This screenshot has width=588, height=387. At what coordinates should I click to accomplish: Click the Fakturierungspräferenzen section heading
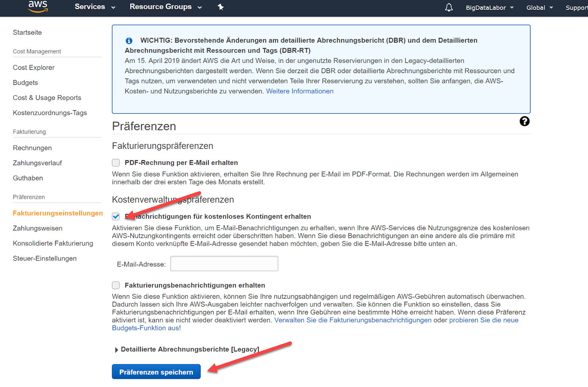162,146
